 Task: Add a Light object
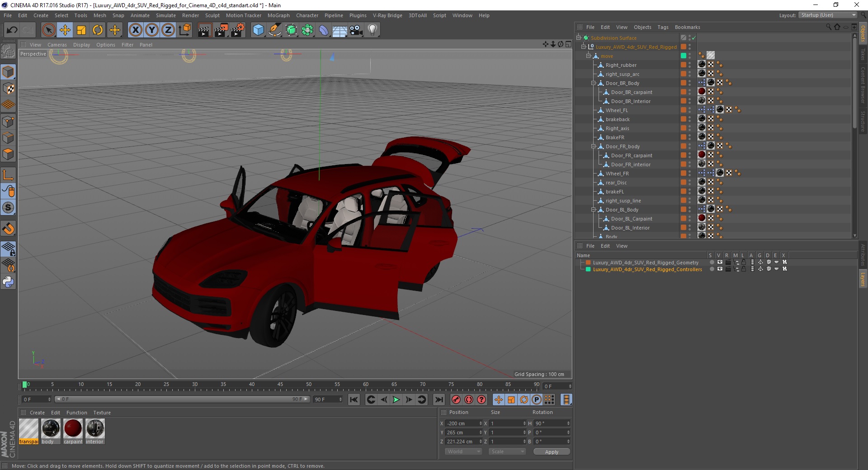tap(373, 30)
